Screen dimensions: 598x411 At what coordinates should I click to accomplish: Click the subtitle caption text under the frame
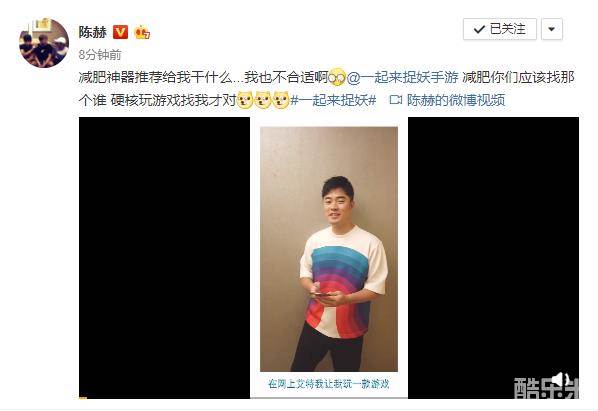tap(329, 384)
